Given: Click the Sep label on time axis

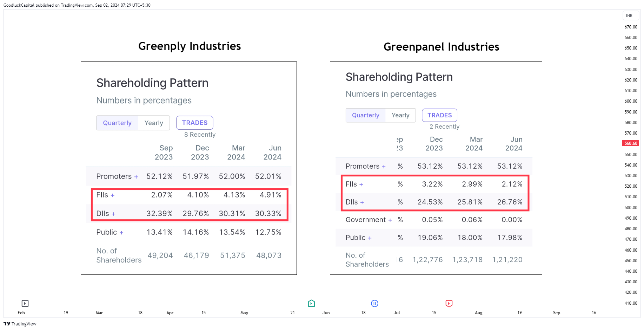Looking at the screenshot, I should tap(557, 313).
